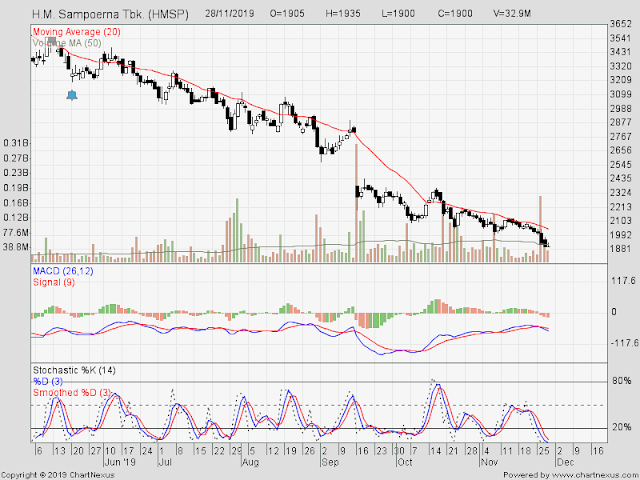Click the 20% stochastic level label
640x480 pixels.
click(x=622, y=427)
